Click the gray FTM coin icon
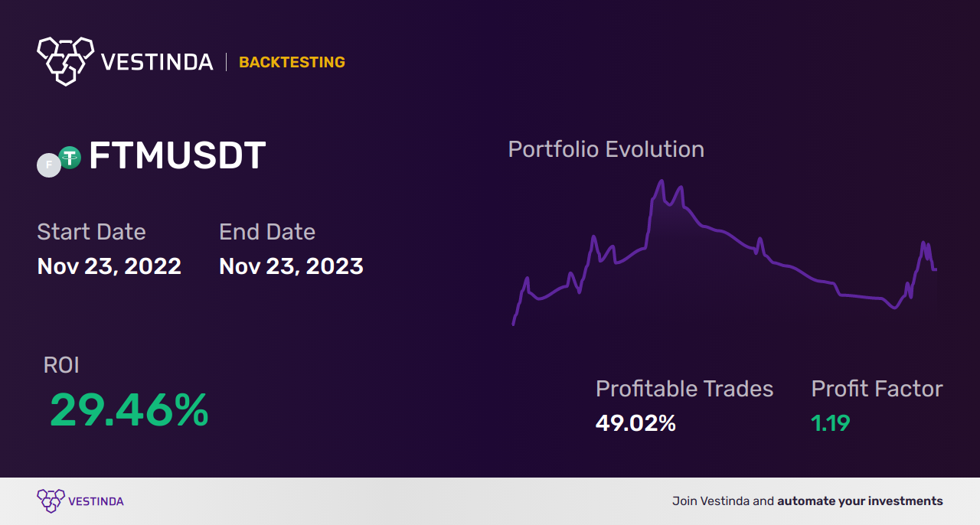Image resolution: width=980 pixels, height=525 pixels. [x=49, y=165]
